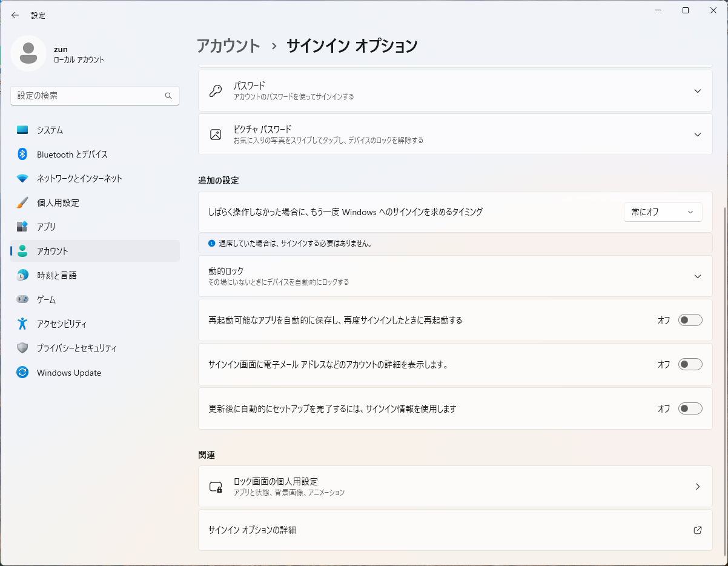The image size is (728, 566).
Task: Click the 退席していた場合 info message text
Action: click(x=295, y=244)
